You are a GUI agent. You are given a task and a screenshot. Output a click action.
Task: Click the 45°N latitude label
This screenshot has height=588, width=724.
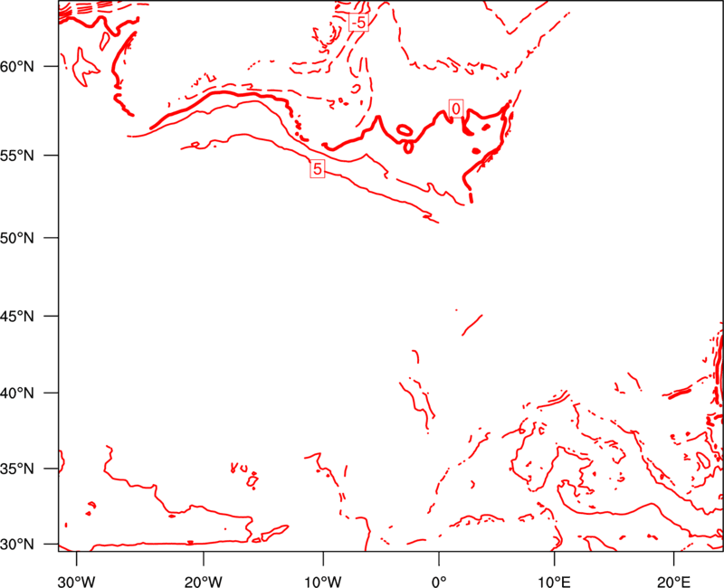[x=17, y=316]
